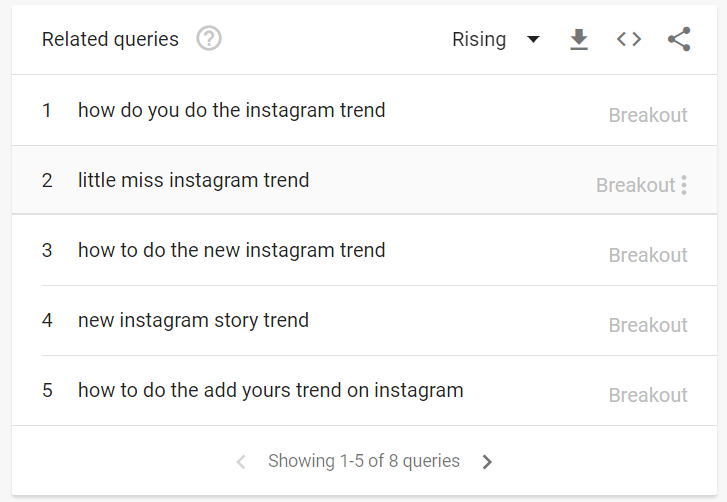Open query 'little miss instagram trend'
Viewport: 727px width, 502px height.
pos(193,180)
